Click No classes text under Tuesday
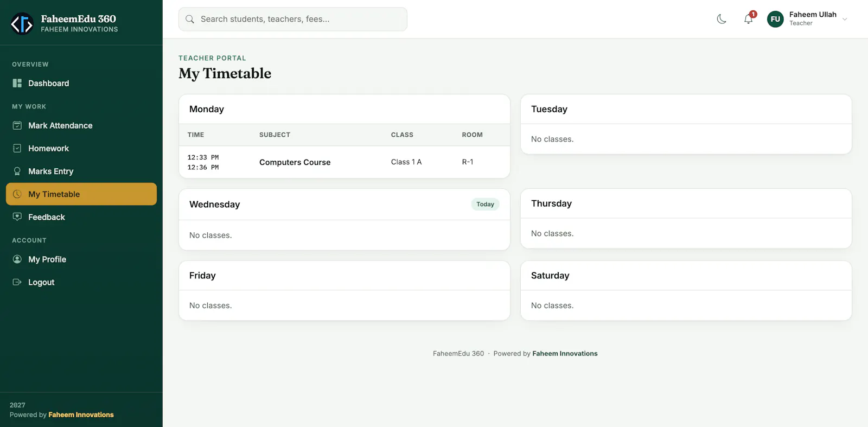Viewport: 868px width, 427px height. 552,139
